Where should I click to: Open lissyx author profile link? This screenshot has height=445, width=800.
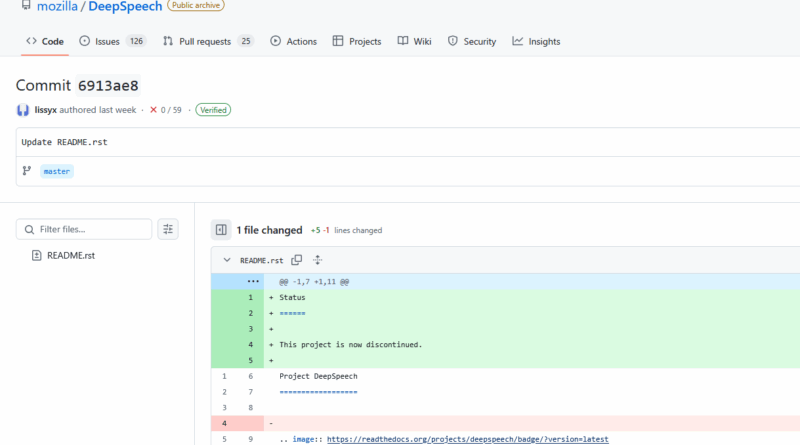click(45, 110)
